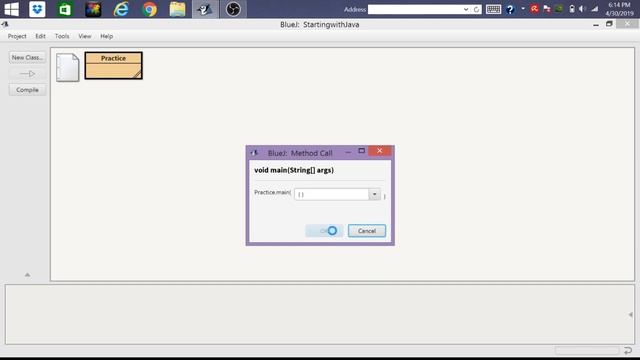This screenshot has height=360, width=640.
Task: Expand the Address bar dropdown arrow
Action: (466, 9)
